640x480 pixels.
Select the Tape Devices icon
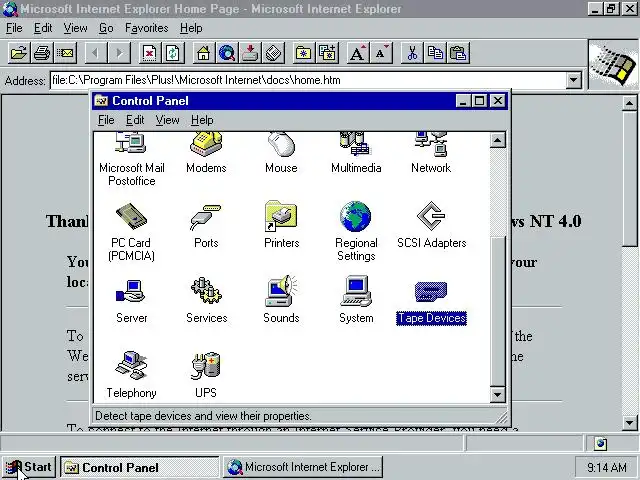coord(431,302)
